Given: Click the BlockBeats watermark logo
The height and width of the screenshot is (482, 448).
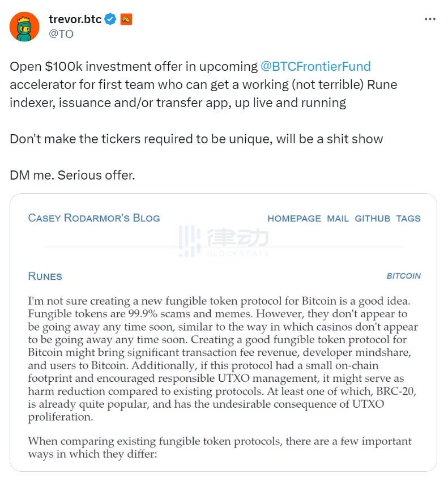Looking at the screenshot, I should (224, 240).
